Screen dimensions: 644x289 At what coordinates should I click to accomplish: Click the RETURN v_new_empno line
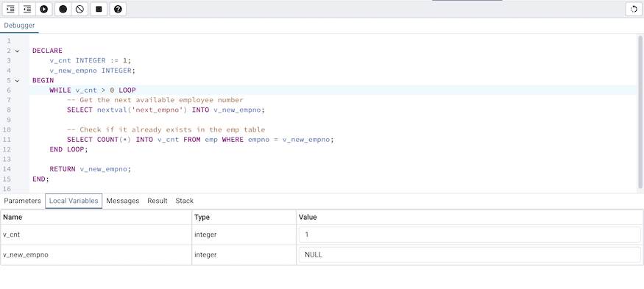(x=91, y=169)
